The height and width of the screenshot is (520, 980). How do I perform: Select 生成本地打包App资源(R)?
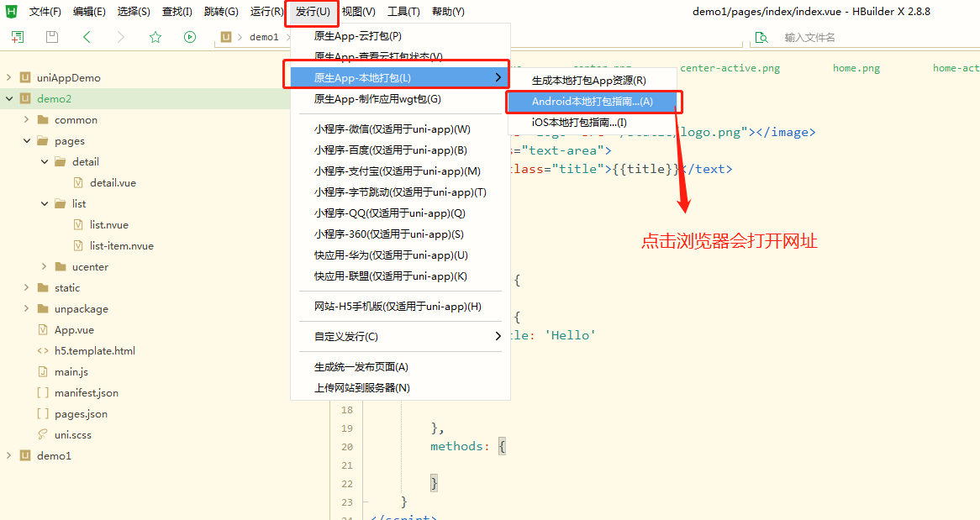[593, 81]
